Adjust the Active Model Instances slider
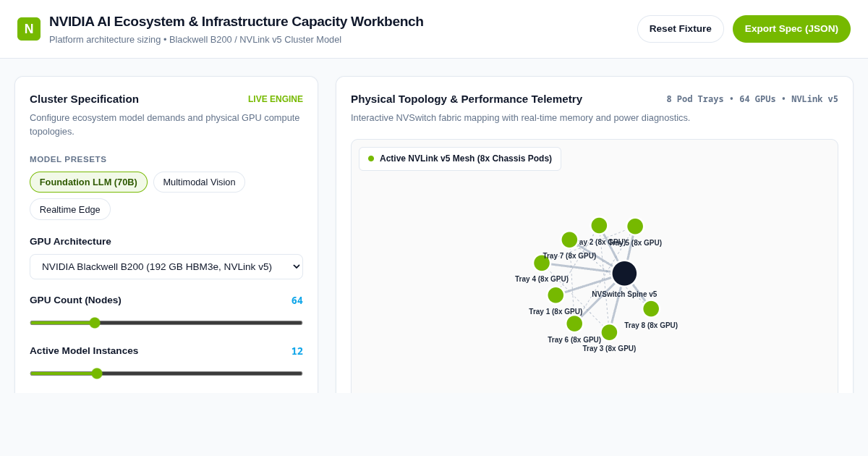 pos(166,373)
